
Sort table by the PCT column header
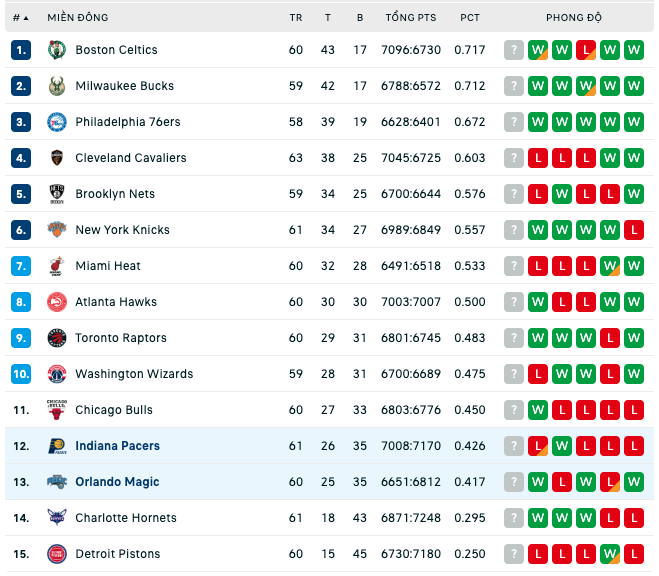click(470, 18)
